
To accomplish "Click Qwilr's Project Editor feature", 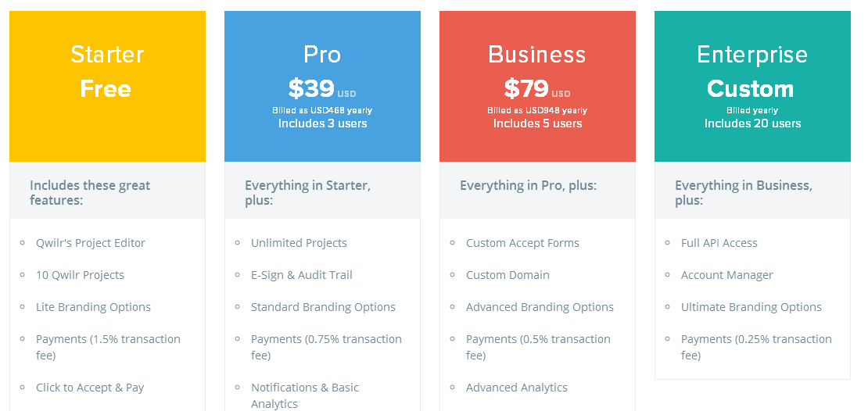I will click(x=91, y=243).
